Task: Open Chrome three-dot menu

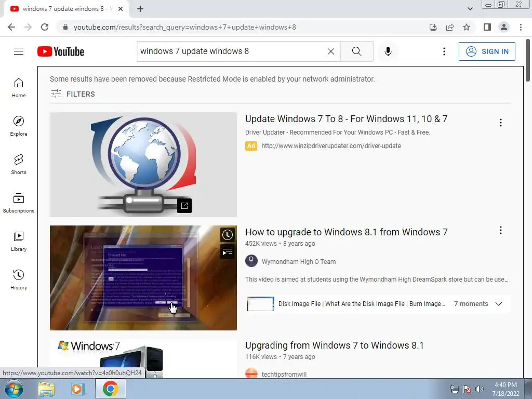Action: tap(521, 27)
